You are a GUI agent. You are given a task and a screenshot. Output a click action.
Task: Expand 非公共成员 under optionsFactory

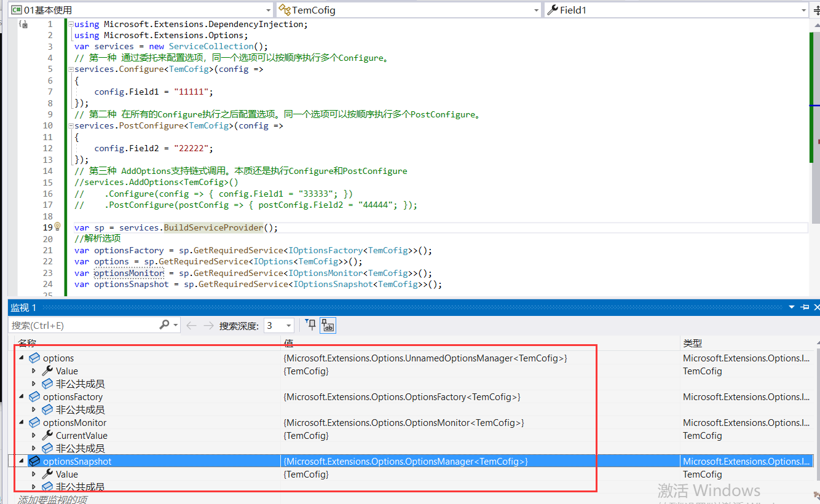click(34, 410)
